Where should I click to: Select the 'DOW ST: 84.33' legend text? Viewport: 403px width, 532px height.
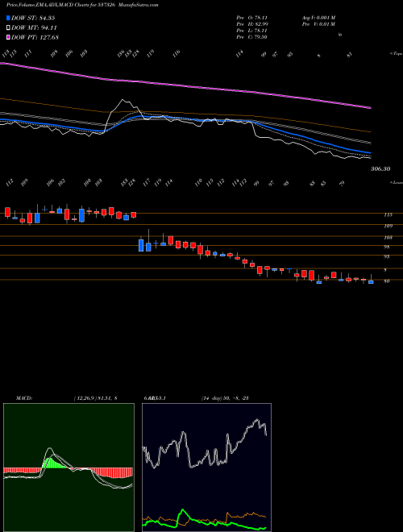(x=33, y=18)
